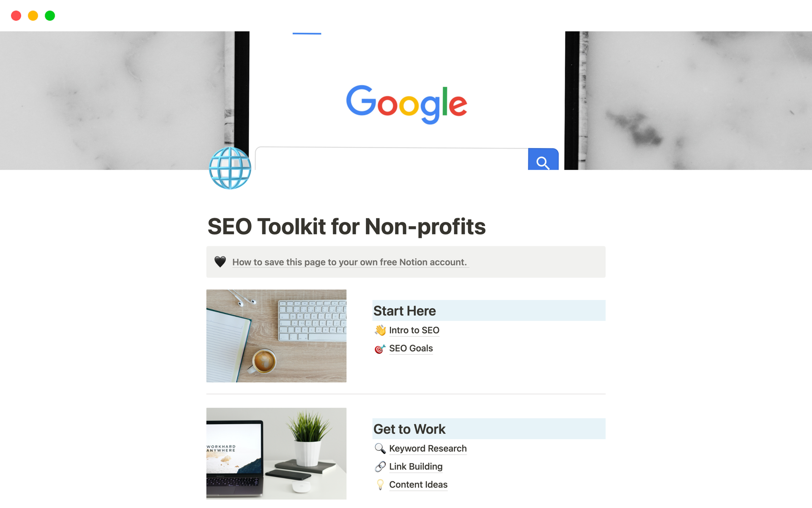Click the black heart icon in callout
The image size is (812, 508).
[x=220, y=261]
